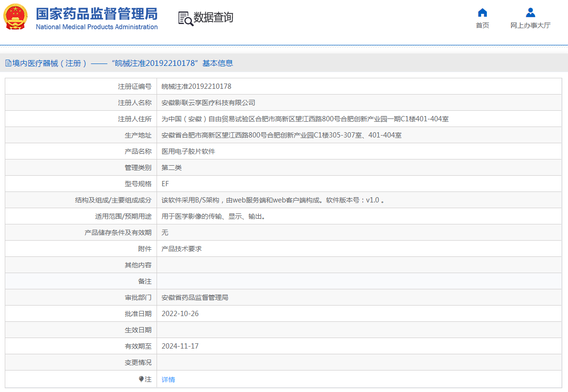Image resolution: width=568 pixels, height=392 pixels.
Task: Go to 首页 via house icon
Action: pos(482,13)
